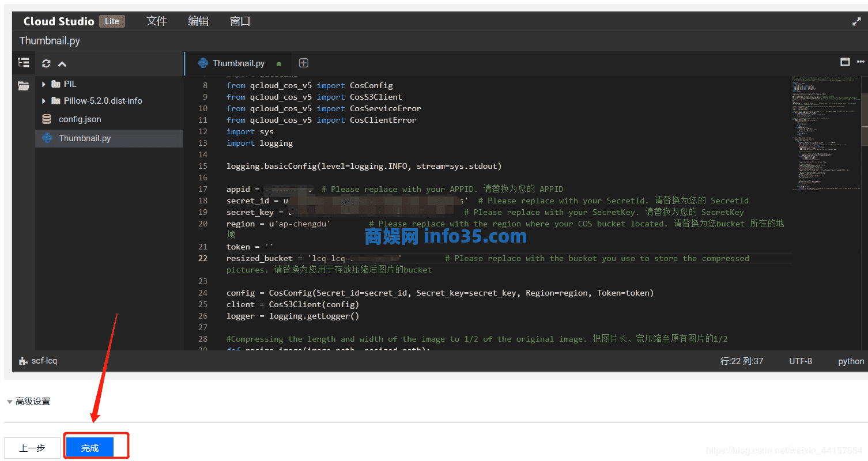Click the python language mode indicator

[851, 361]
